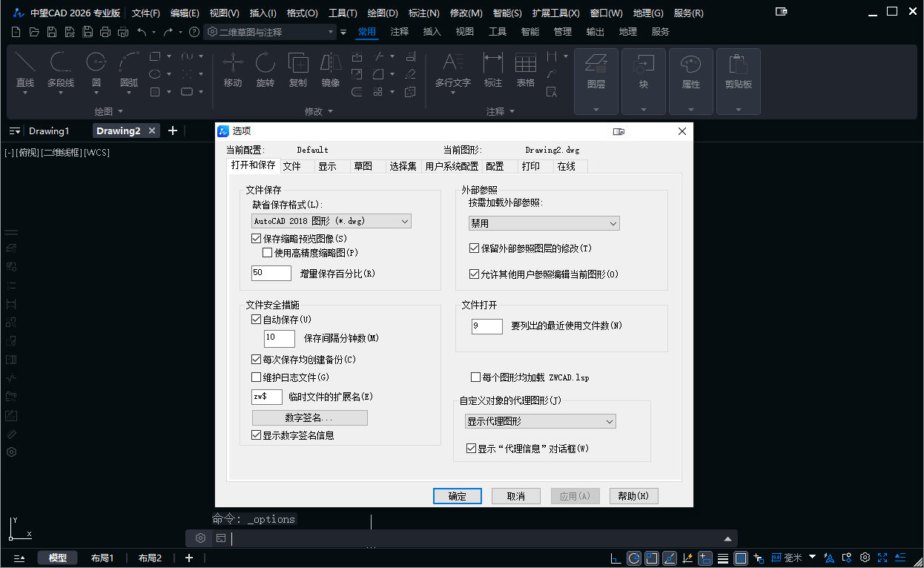Switch to the 布局1 layout tab
Screen dimensions: 924x568
102,558
